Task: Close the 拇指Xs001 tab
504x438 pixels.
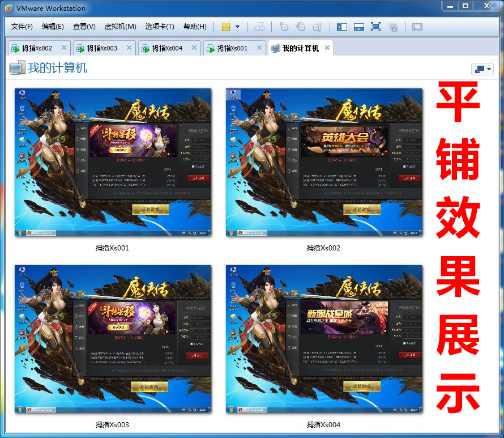Action: [259, 48]
